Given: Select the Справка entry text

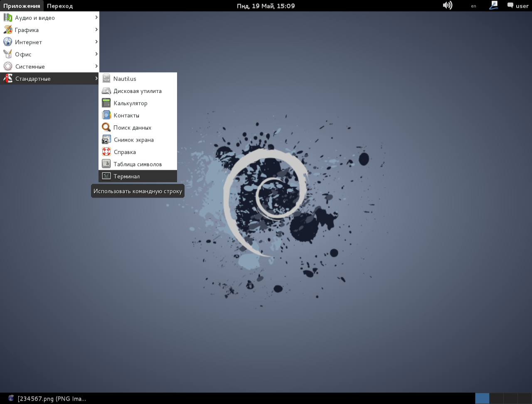Looking at the screenshot, I should click(125, 152).
